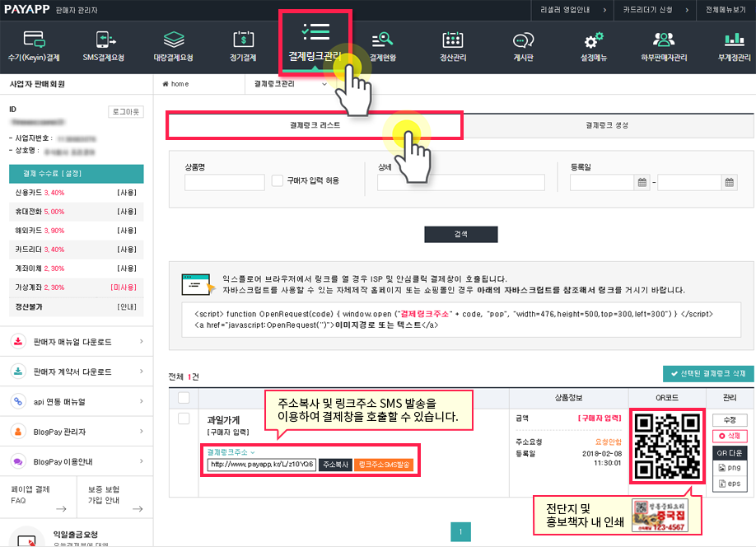Click the 로그아웃 button

click(x=126, y=112)
